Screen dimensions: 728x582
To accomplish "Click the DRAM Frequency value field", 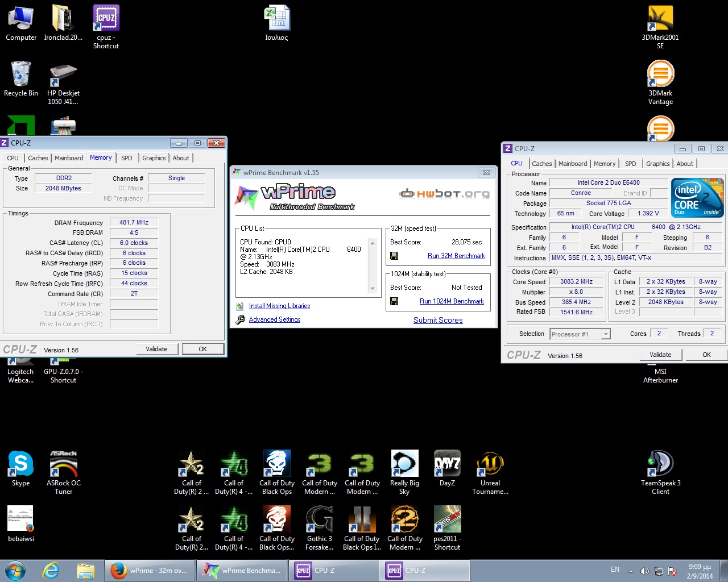I will (134, 222).
